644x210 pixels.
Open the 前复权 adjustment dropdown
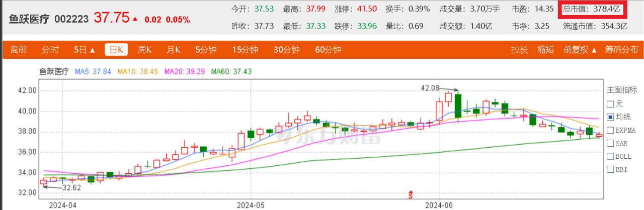tap(580, 50)
